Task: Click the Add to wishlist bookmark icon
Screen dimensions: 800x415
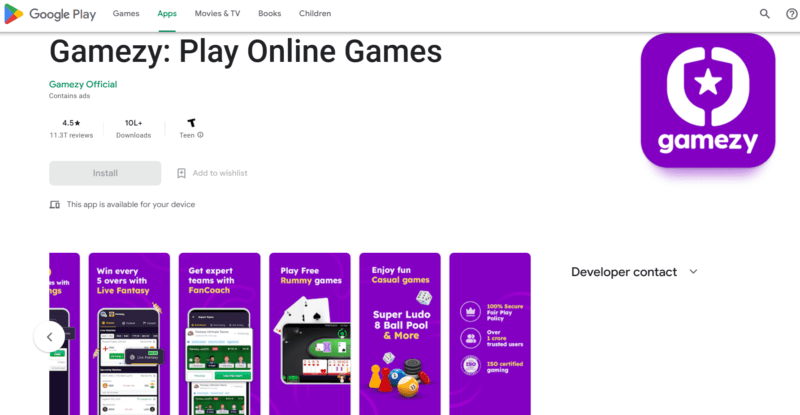Action: 181,173
